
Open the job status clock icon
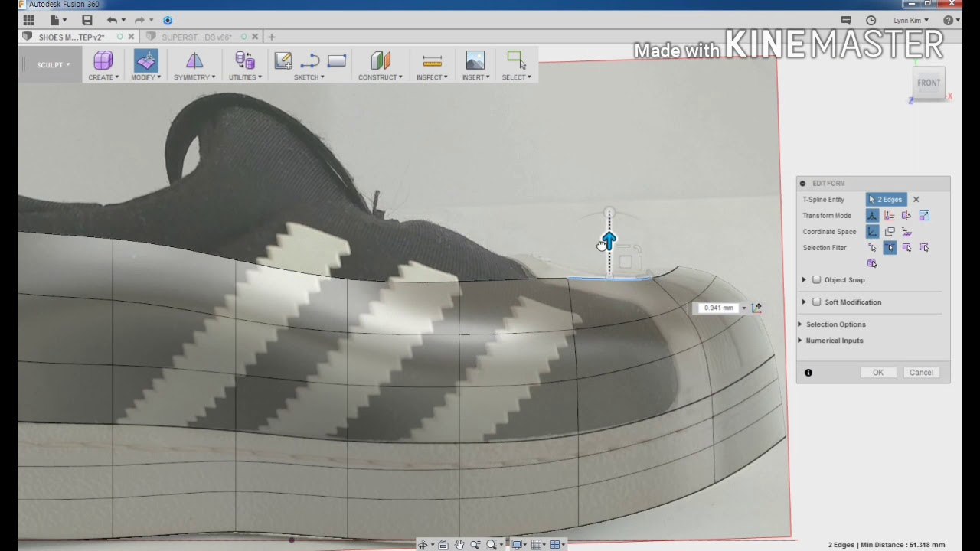(871, 21)
